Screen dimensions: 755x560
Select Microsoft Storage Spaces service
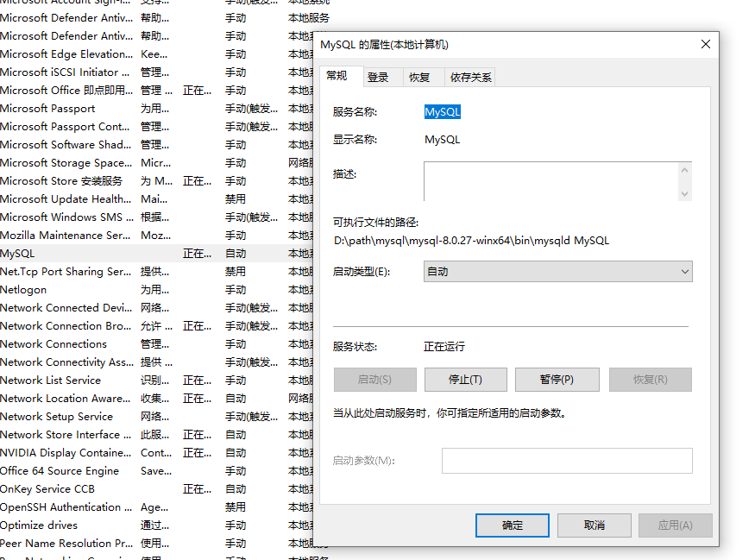tap(156, 163)
